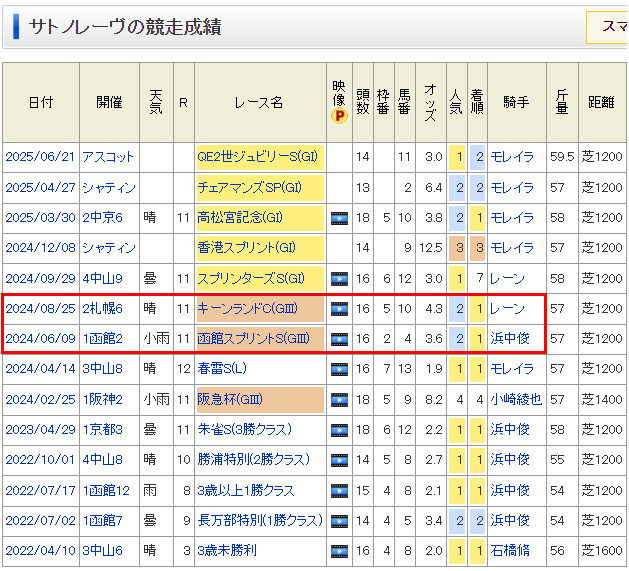The height and width of the screenshot is (571, 629).
Task: Play video for 長万部特別(1勝クラス) race
Action: tap(339, 521)
